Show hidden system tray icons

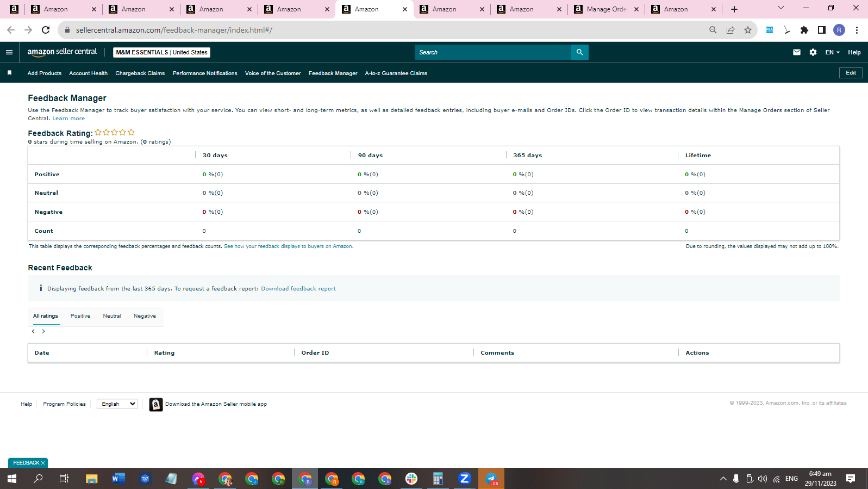tap(723, 479)
